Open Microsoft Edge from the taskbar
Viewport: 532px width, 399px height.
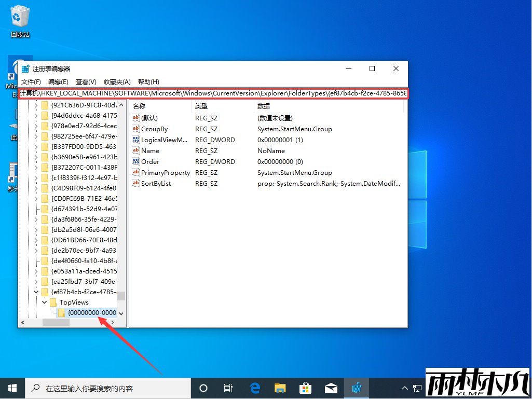point(254,388)
